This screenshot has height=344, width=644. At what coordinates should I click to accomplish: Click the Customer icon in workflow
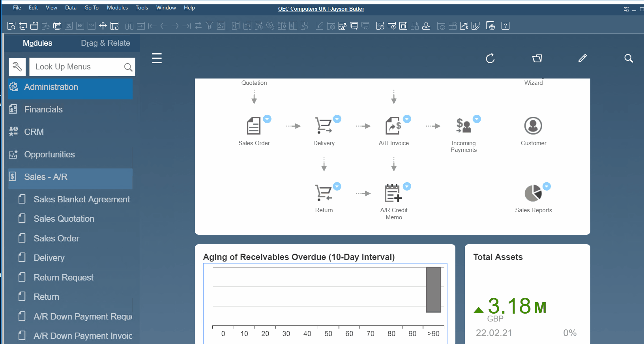pyautogui.click(x=533, y=126)
